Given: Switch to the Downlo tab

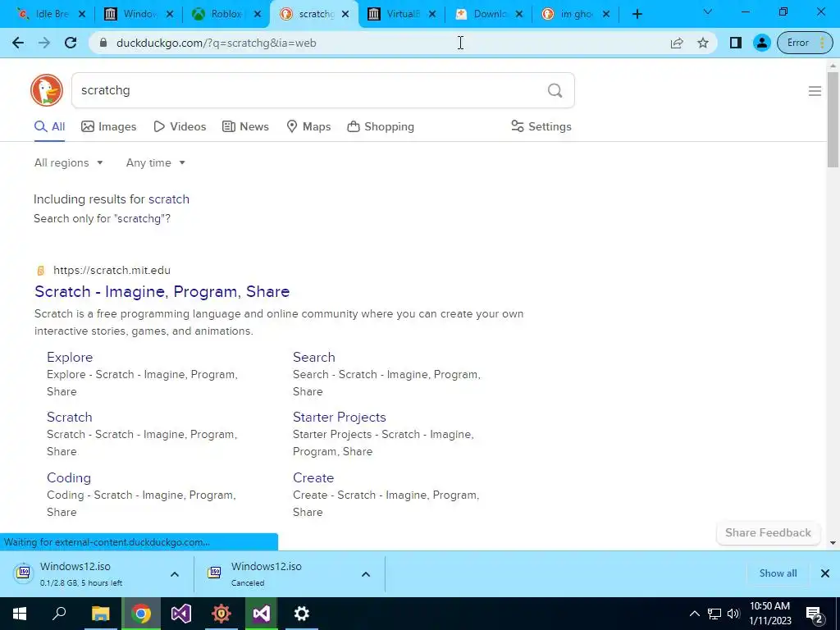Looking at the screenshot, I should [489, 14].
